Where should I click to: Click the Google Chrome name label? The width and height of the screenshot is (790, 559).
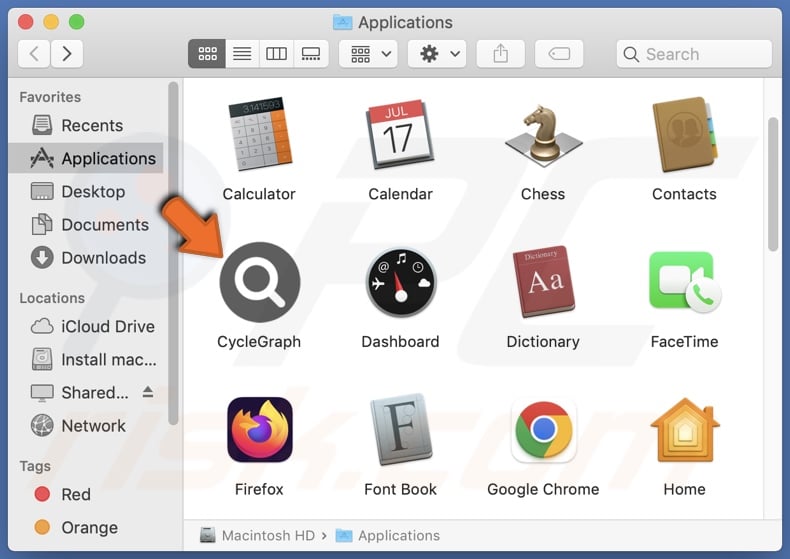(x=543, y=489)
